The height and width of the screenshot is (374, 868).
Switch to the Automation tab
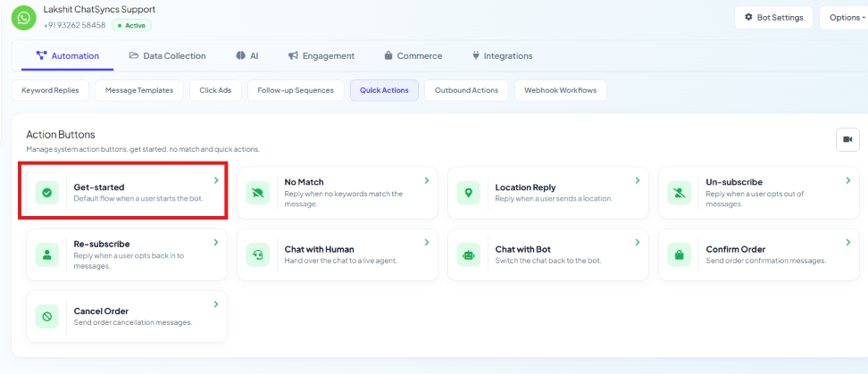[68, 56]
